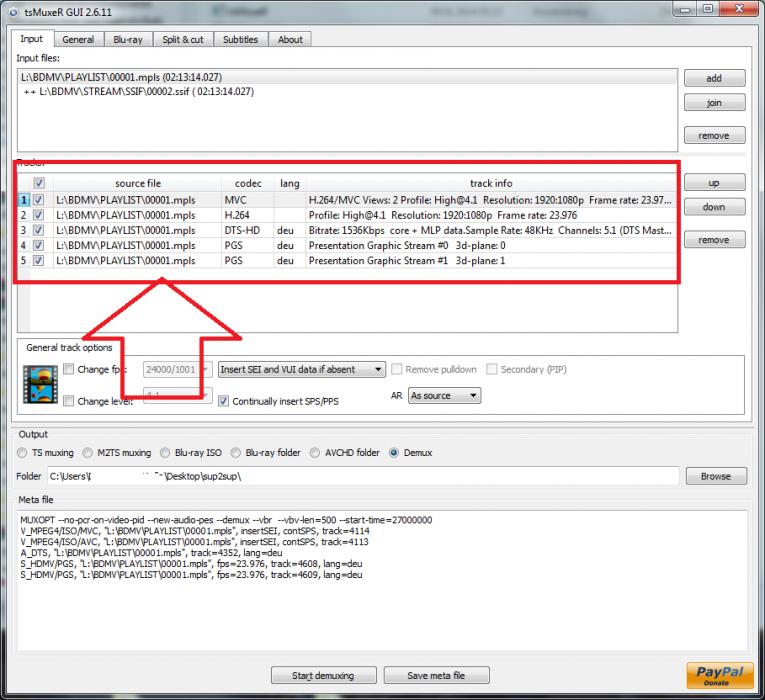
Task: Uncheck the H.264 track checkbox
Action: coord(38,215)
